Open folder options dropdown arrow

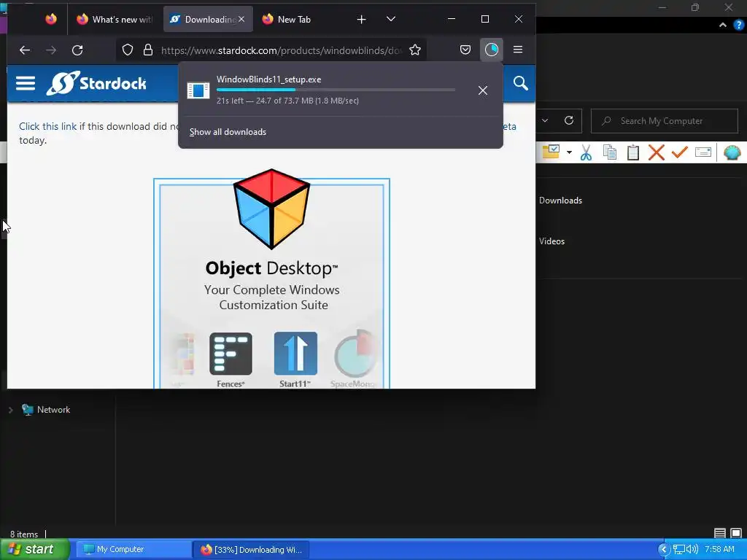(x=569, y=152)
